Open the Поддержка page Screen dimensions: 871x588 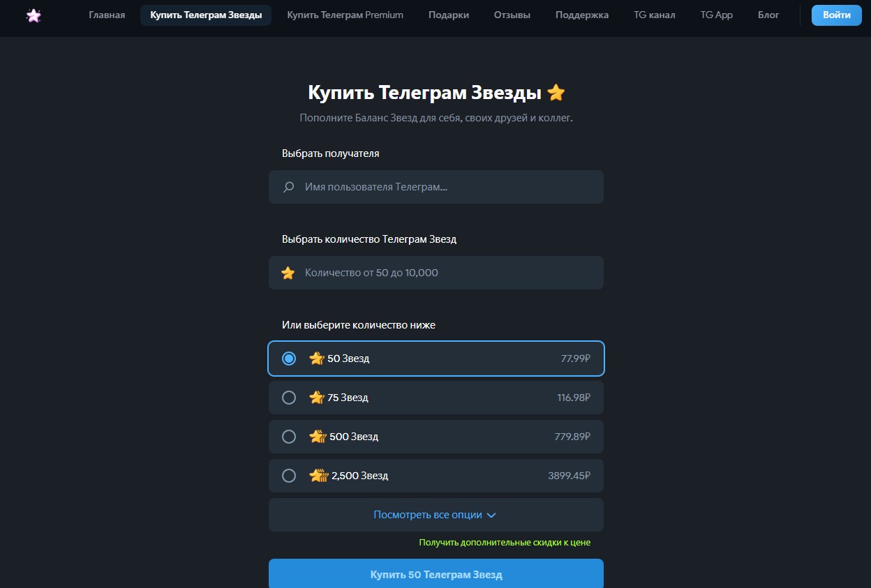pyautogui.click(x=582, y=15)
